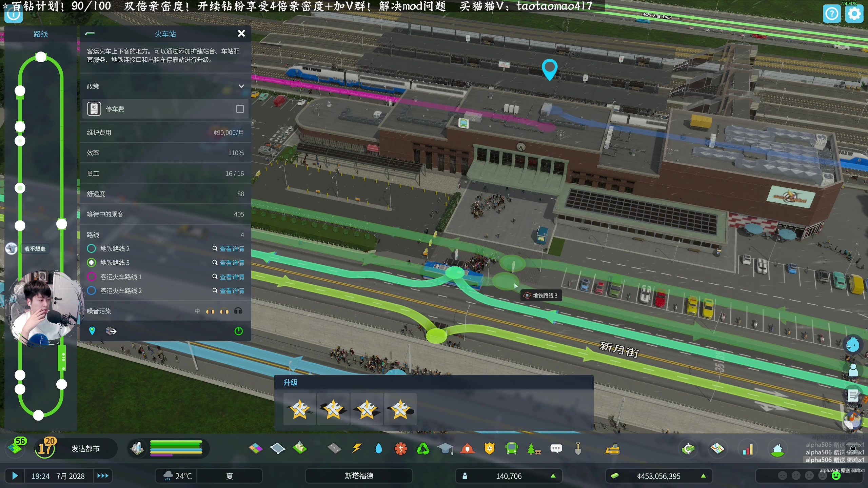
Task: Open the Fire and rescue (helmet) menu
Action: (468, 449)
